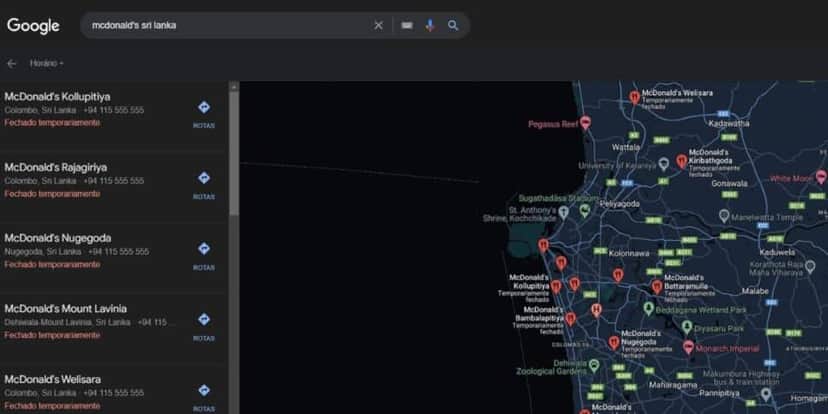Click the Kaduwela town label
The width and height of the screenshot is (828, 414).
[777, 252]
